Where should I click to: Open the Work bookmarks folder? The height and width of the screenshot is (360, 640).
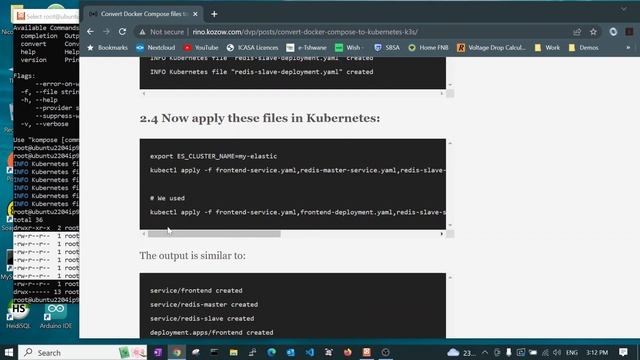tap(547, 48)
